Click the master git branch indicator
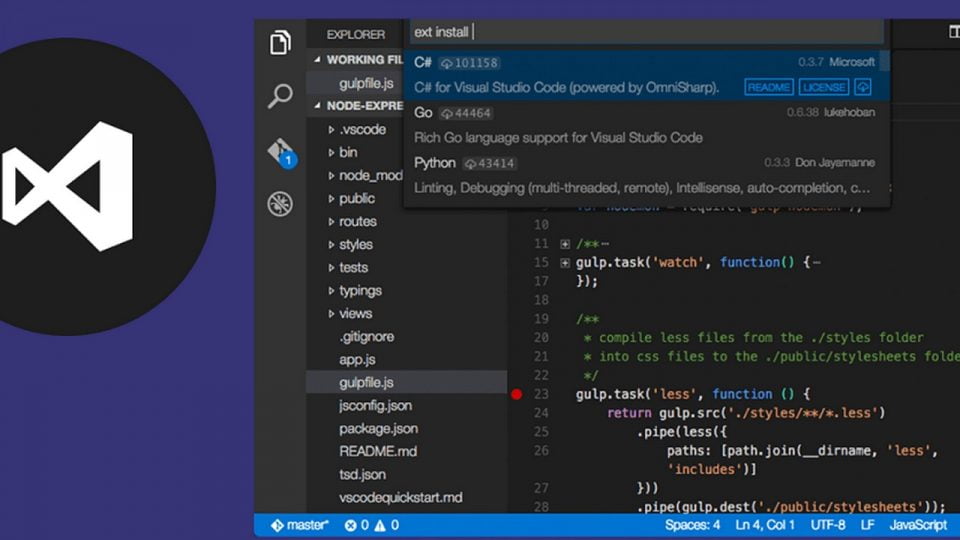This screenshot has width=960, height=540. 299,525
